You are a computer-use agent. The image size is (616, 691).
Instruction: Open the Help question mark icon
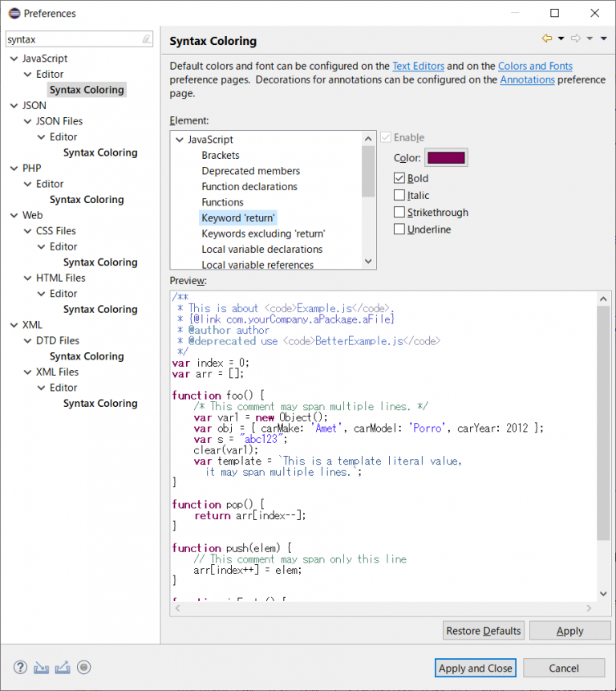pos(21,668)
